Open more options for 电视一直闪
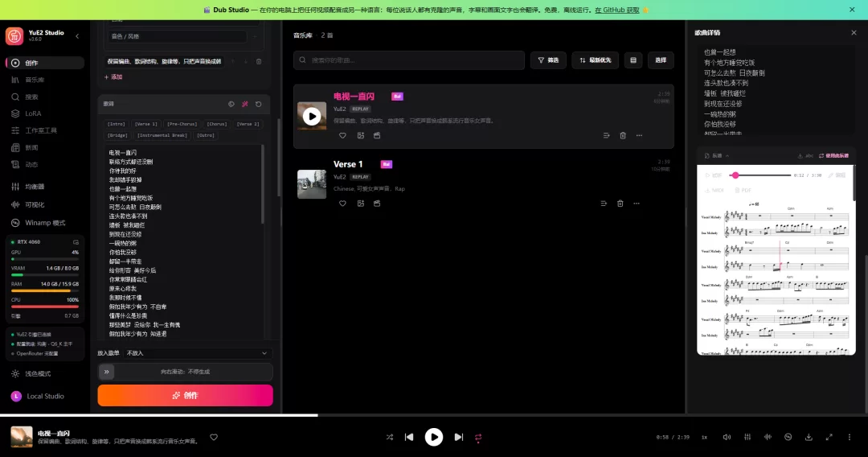Screen dimensions: 868x457 coord(640,135)
